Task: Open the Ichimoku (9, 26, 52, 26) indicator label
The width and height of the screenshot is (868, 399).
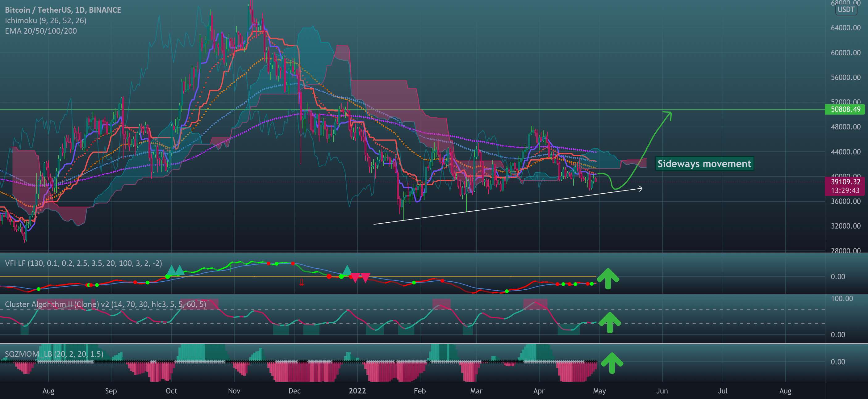Action: coord(45,21)
